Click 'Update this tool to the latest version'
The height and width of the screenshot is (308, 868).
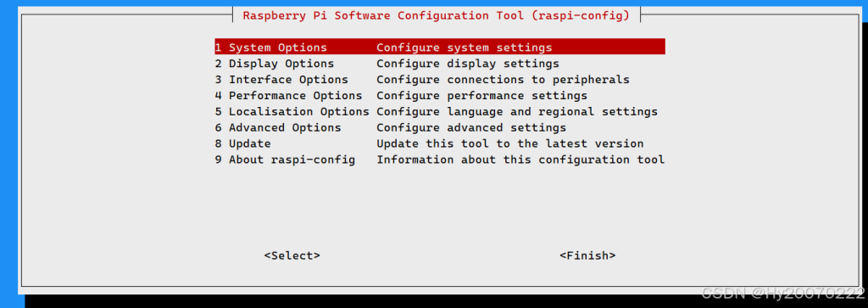[510, 143]
